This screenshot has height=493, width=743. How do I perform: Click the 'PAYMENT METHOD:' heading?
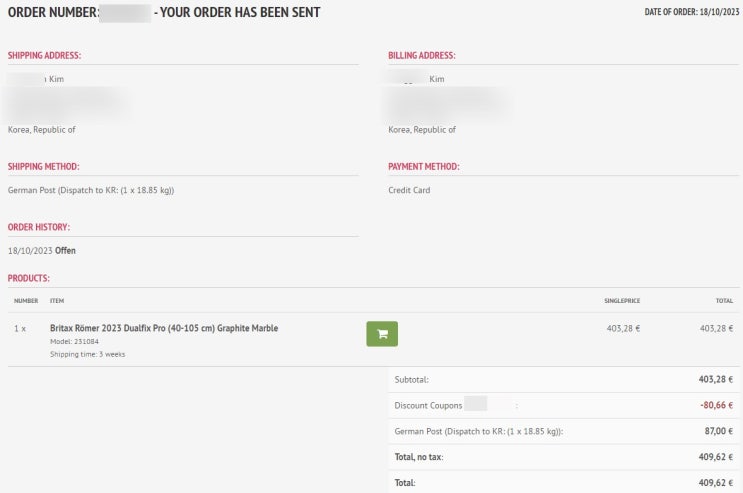[424, 166]
